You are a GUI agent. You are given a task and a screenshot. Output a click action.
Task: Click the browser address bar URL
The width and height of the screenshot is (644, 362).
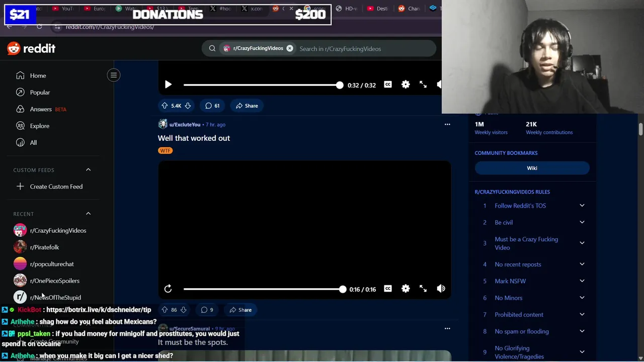click(110, 27)
